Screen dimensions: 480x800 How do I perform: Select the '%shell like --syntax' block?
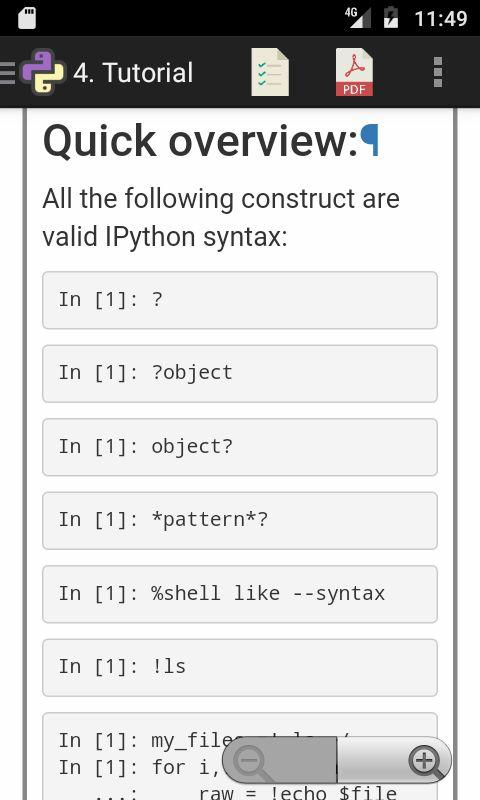[240, 594]
